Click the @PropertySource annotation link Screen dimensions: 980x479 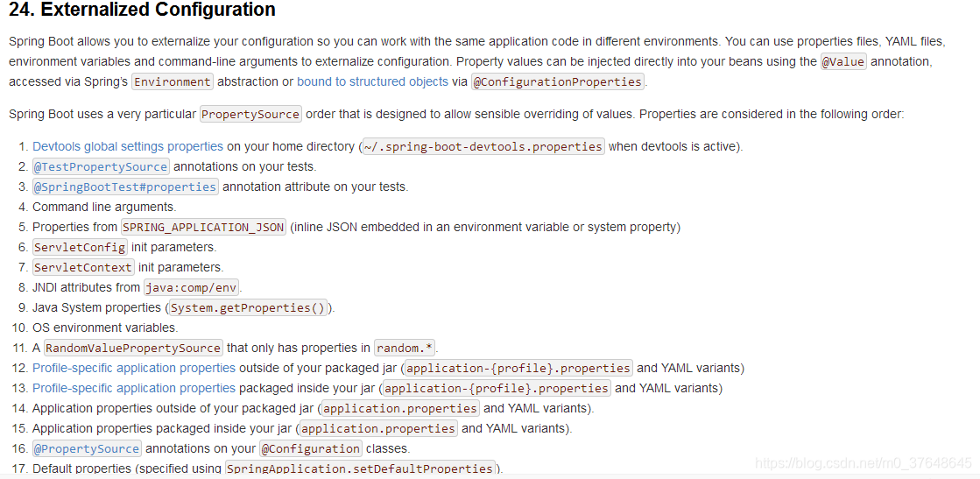[x=87, y=448]
